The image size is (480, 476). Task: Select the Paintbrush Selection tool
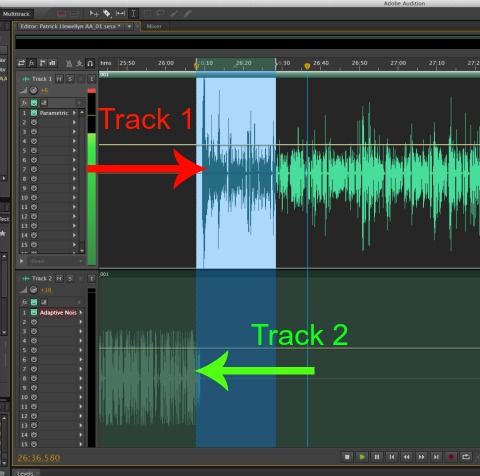point(174,14)
